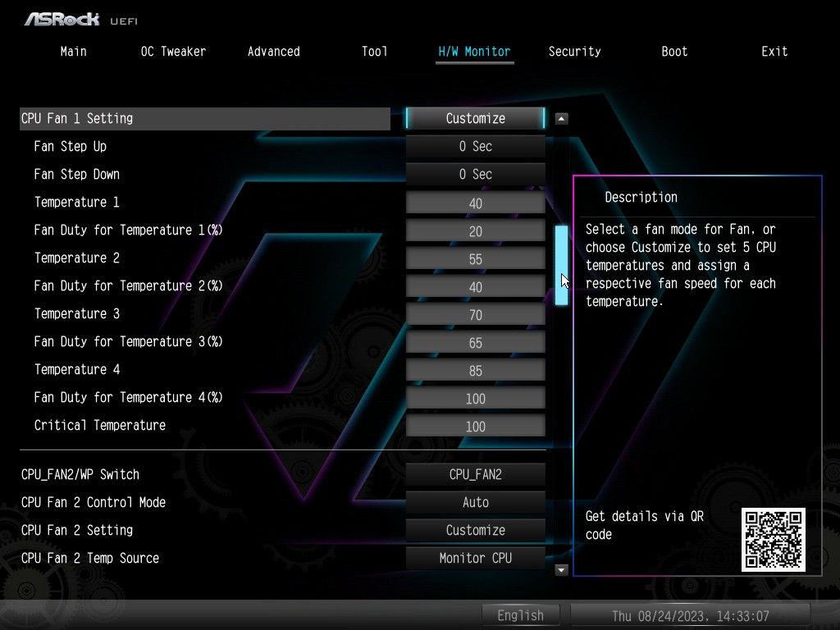
Task: Edit Temperature 4 value field
Action: (x=476, y=370)
